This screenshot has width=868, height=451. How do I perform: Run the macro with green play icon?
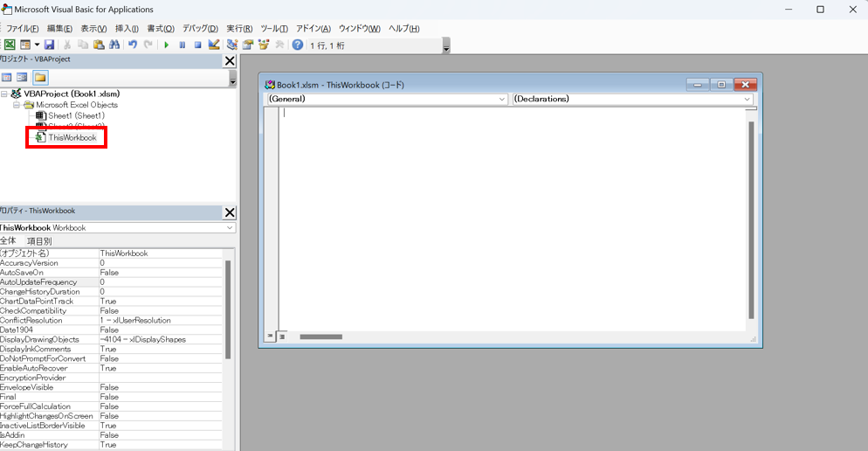166,45
